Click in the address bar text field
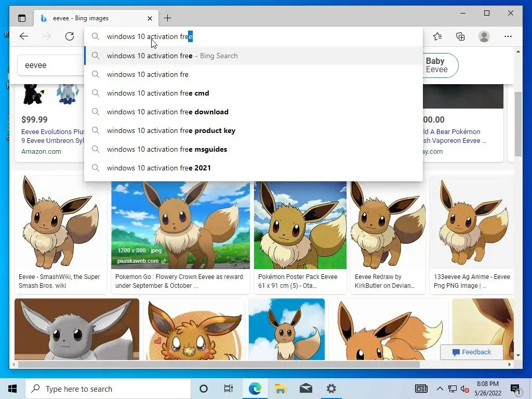This screenshot has height=399, width=532. coord(254,36)
